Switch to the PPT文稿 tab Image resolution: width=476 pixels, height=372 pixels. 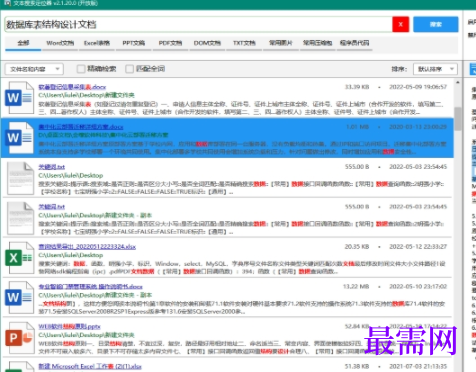click(133, 43)
